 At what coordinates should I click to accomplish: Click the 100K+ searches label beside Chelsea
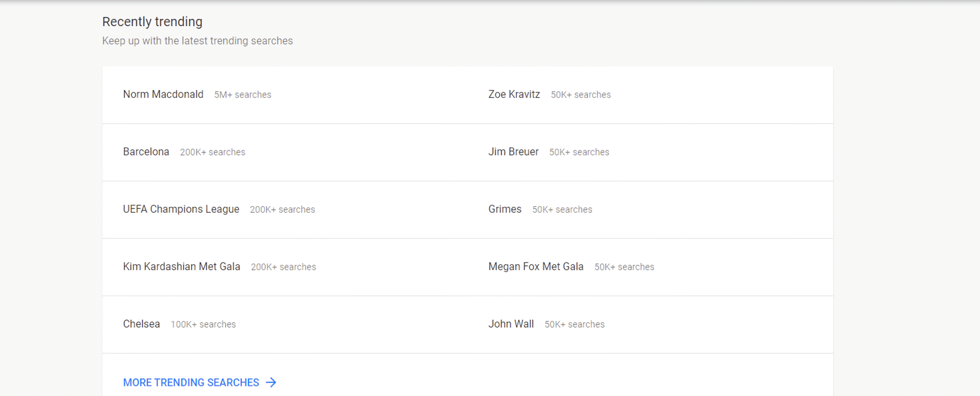click(203, 325)
